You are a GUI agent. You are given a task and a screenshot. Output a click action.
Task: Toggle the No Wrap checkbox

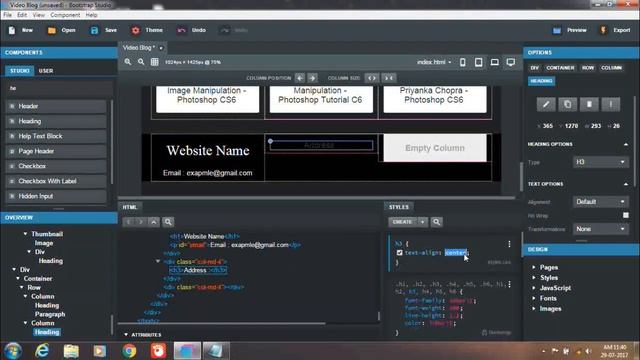[x=626, y=215]
